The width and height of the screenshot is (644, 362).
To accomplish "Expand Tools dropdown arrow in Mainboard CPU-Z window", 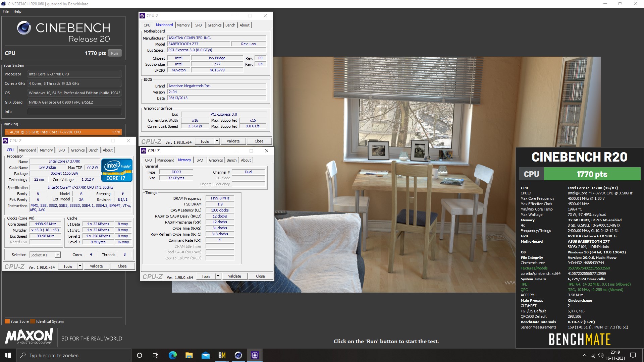I will (217, 141).
